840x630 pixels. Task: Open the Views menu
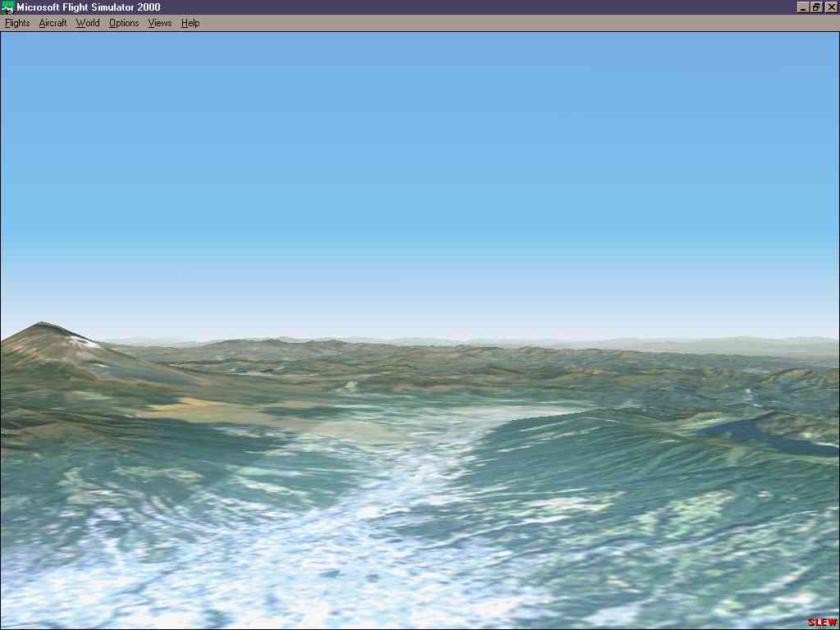click(160, 23)
